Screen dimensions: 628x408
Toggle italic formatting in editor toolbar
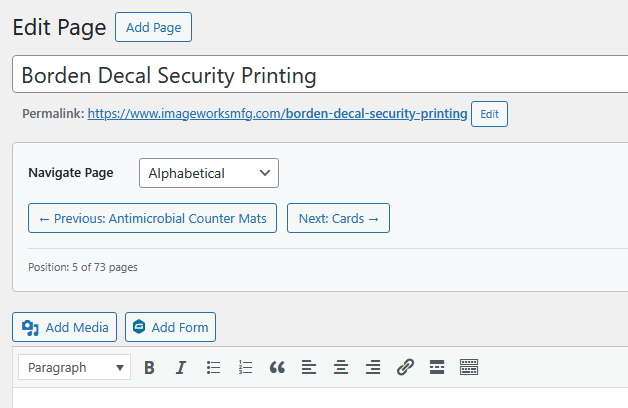click(x=181, y=367)
